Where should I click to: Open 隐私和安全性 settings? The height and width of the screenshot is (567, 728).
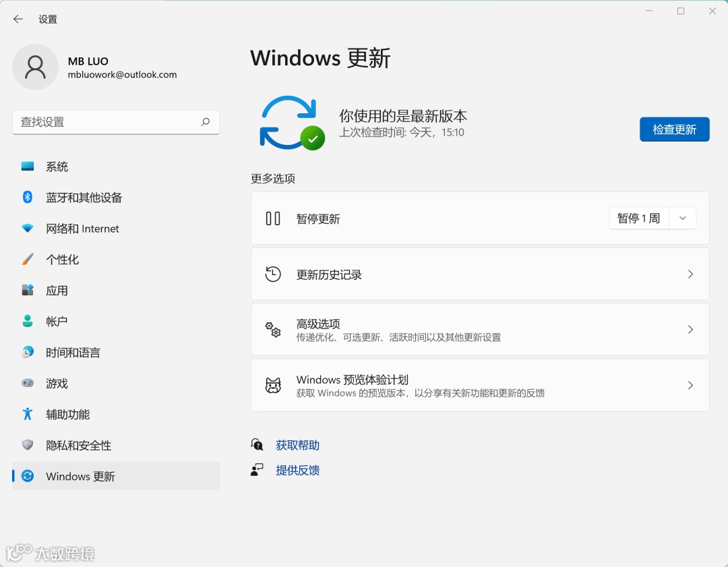[x=116, y=445]
